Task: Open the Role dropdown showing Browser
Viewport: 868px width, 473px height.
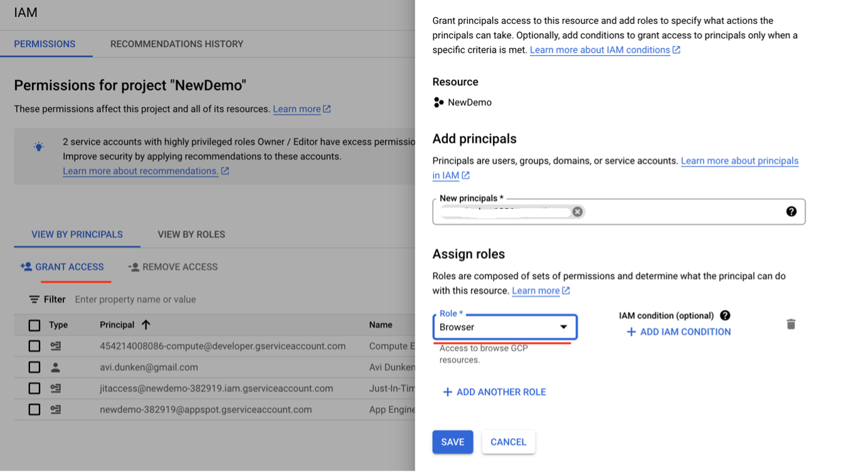Action: (504, 327)
